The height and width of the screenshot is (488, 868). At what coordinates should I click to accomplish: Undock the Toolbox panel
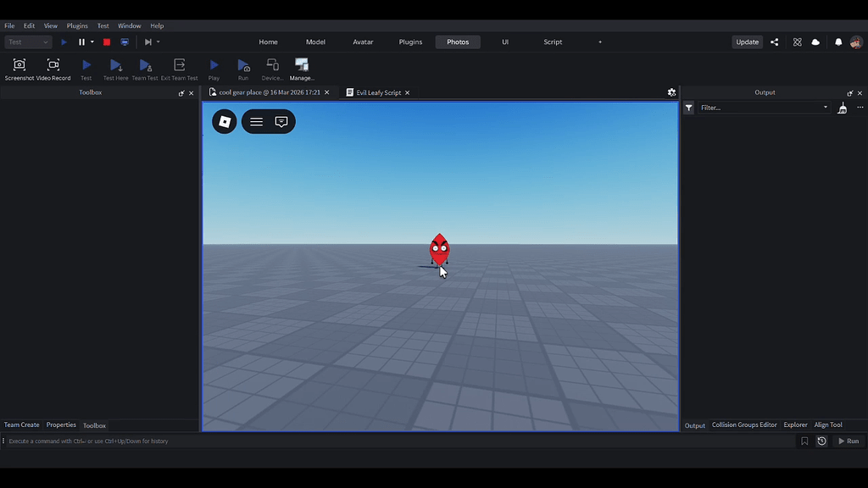click(x=181, y=93)
